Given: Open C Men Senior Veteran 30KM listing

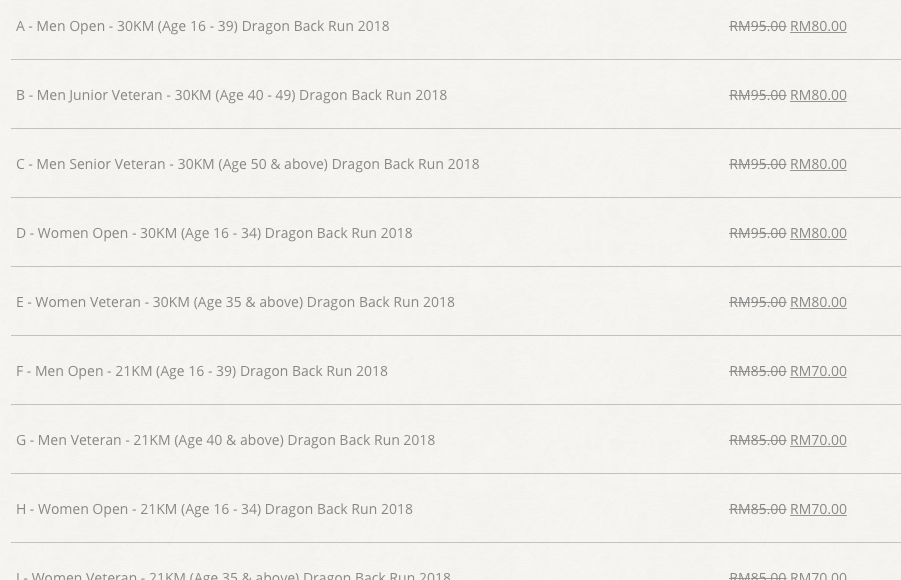Looking at the screenshot, I should tap(247, 164).
